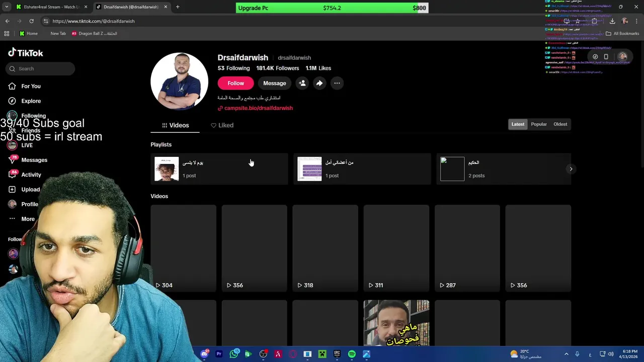Open the Explore page in sidebar
This screenshot has height=362, width=644.
pyautogui.click(x=25, y=101)
